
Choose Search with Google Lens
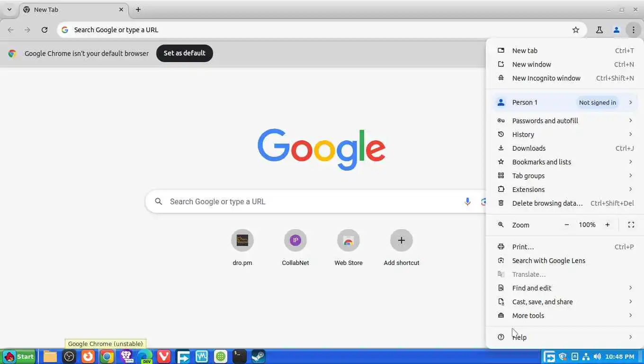click(x=565, y=261)
